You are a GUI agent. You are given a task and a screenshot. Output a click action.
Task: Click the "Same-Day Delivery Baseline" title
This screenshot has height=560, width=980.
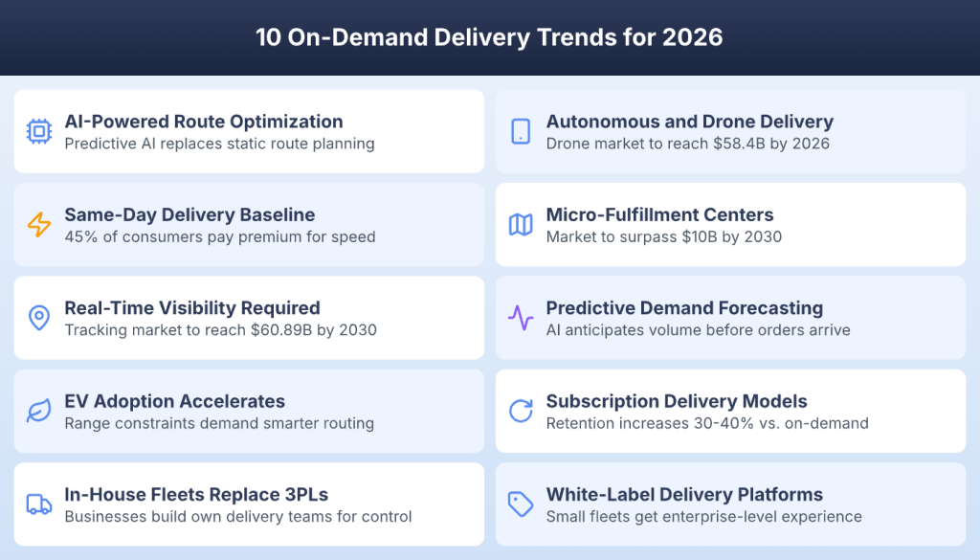190,214
